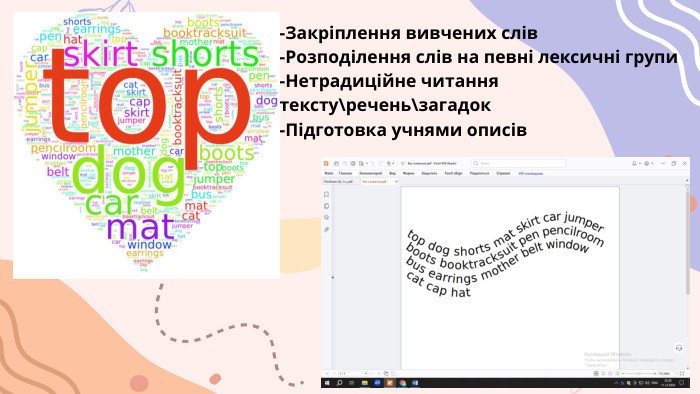
Task: Open the Windows Start menu
Action: pos(327,383)
